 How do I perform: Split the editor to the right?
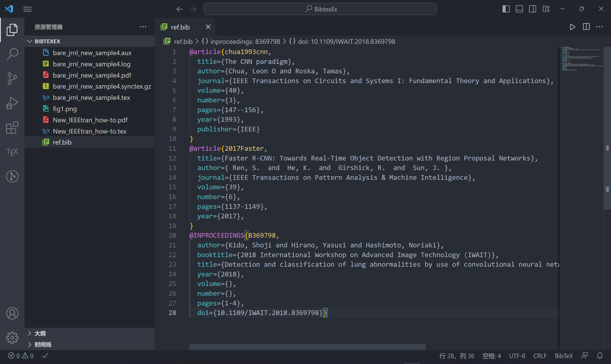[586, 27]
